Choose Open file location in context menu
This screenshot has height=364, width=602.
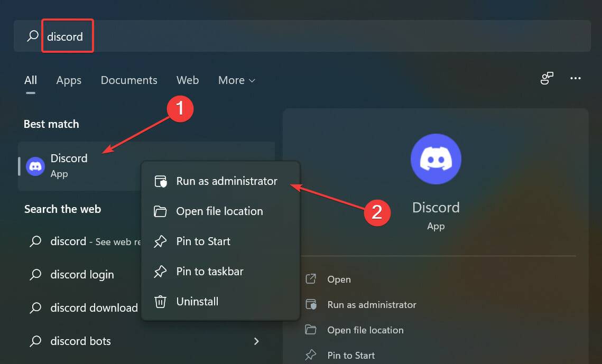point(220,211)
